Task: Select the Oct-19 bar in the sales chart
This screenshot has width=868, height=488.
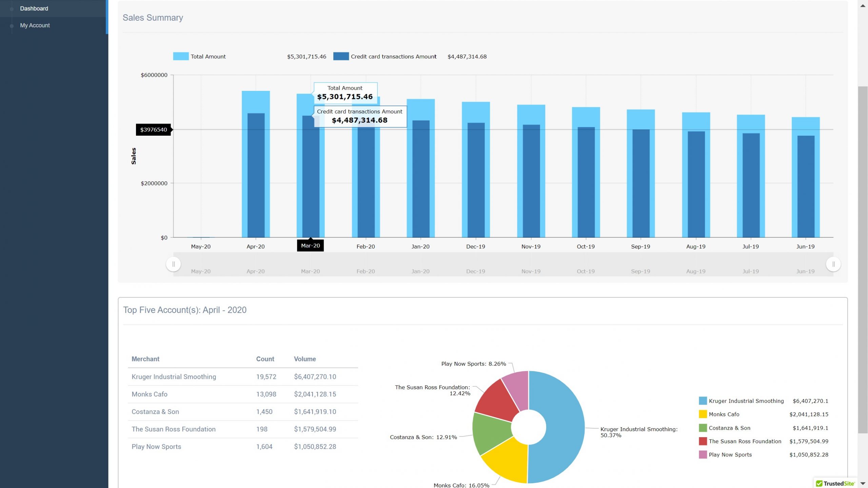Action: coord(586,172)
